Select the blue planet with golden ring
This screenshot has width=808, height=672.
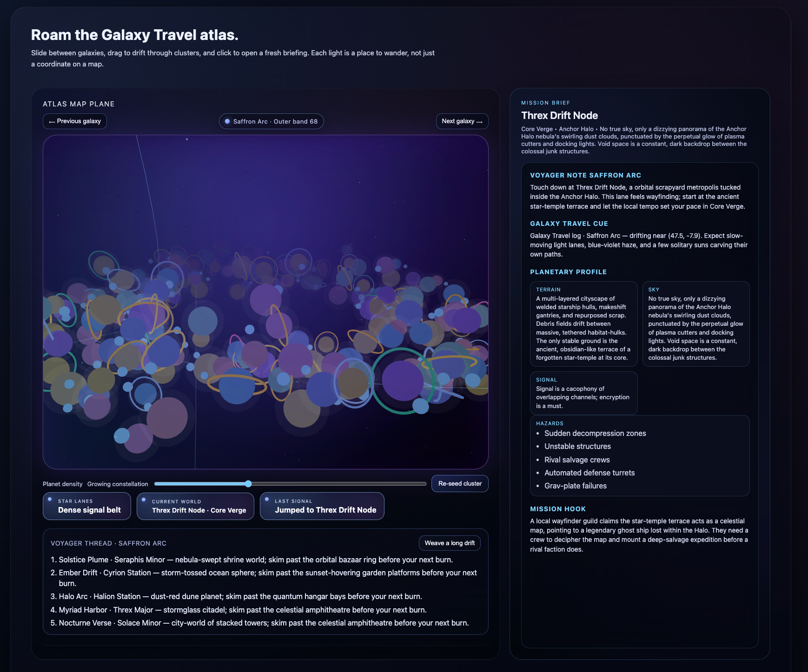pyautogui.click(x=237, y=385)
